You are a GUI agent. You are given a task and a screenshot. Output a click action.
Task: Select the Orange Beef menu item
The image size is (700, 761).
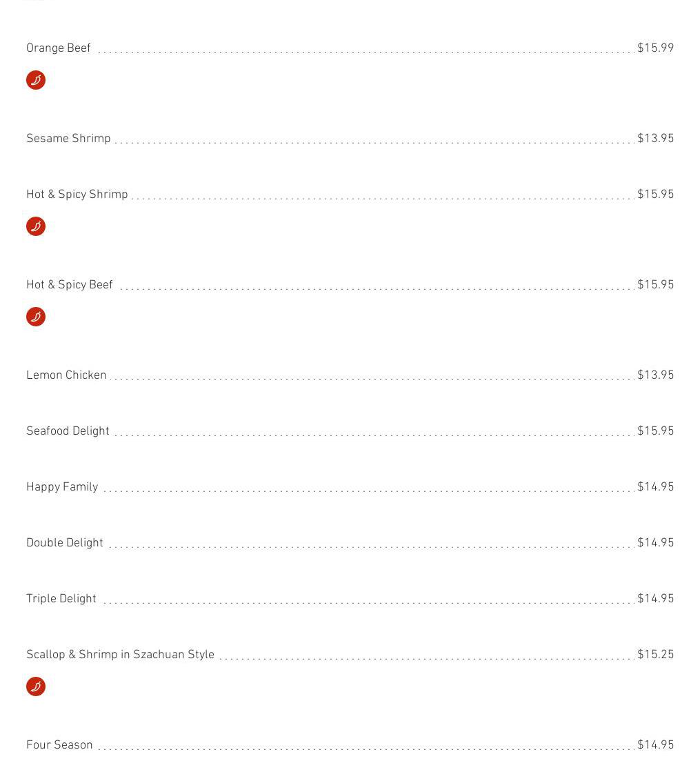(59, 48)
